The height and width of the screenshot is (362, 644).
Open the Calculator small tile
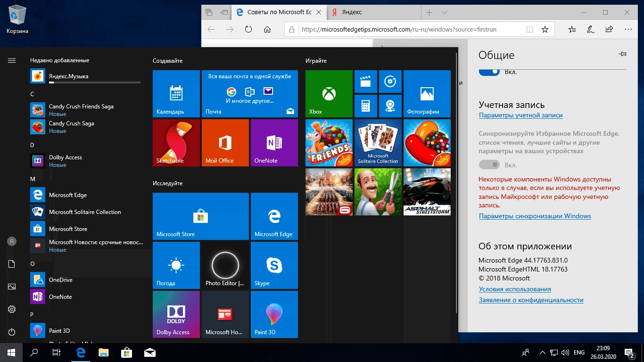[x=365, y=106]
